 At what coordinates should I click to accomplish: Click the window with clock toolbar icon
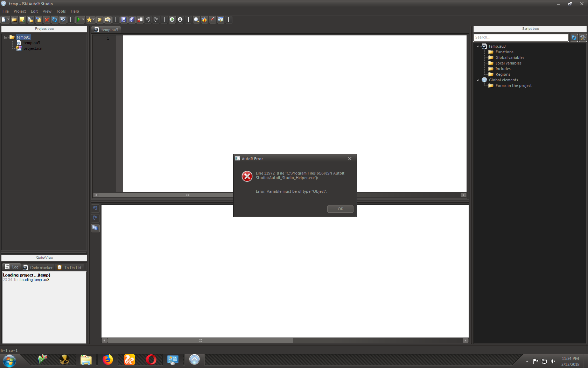(x=63, y=20)
